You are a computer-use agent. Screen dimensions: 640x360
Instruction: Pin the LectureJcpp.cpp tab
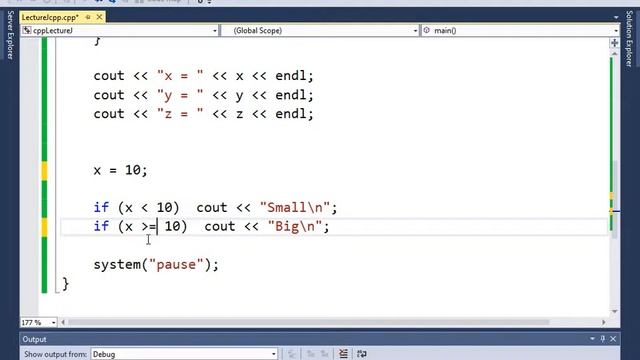click(88, 17)
